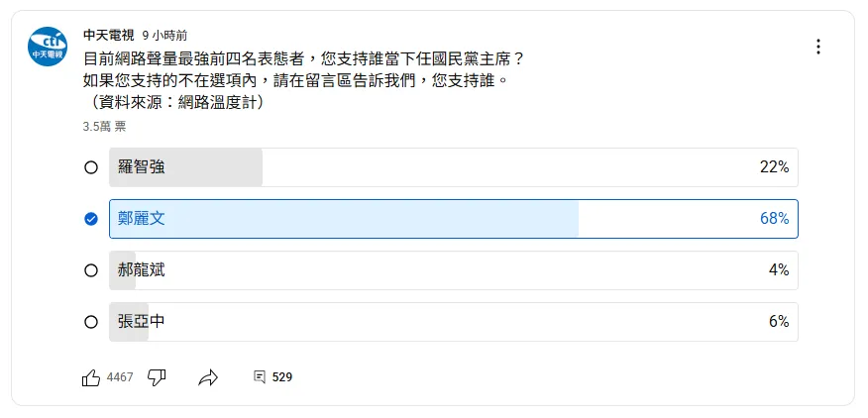Viewport: 868px width, 418px height.
Task: Select the 張亞中 radio button
Action: click(x=91, y=322)
